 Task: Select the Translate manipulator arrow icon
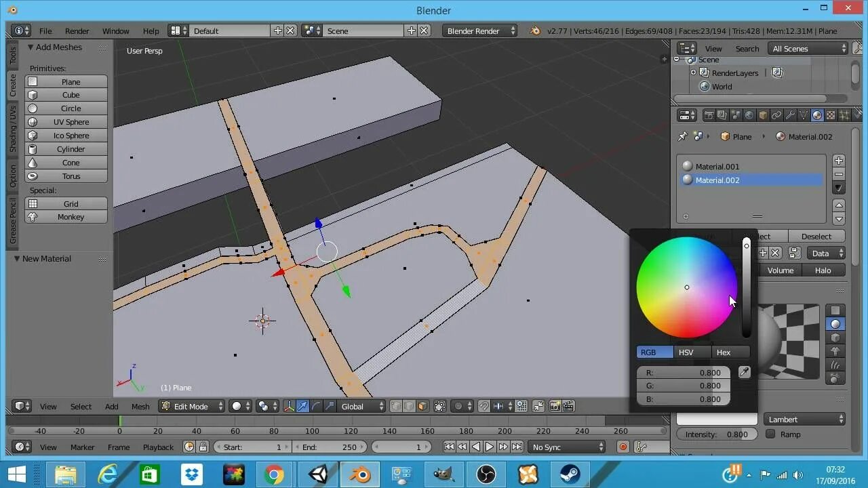[x=302, y=406]
